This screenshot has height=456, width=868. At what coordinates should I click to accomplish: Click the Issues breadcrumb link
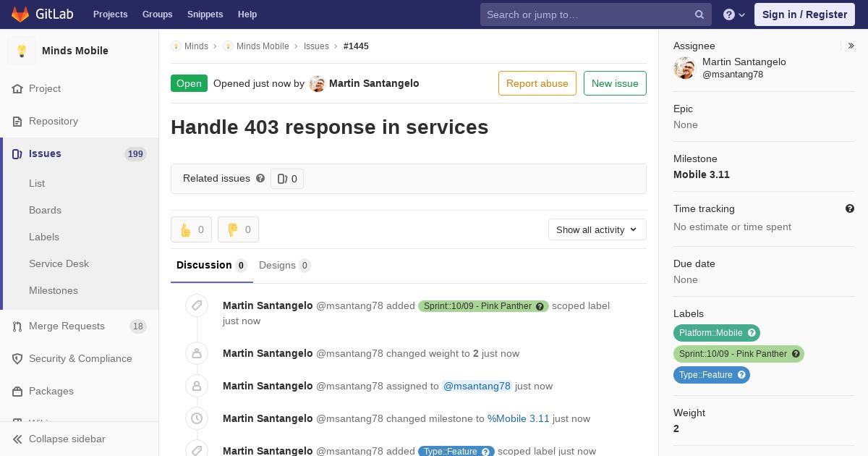[316, 46]
